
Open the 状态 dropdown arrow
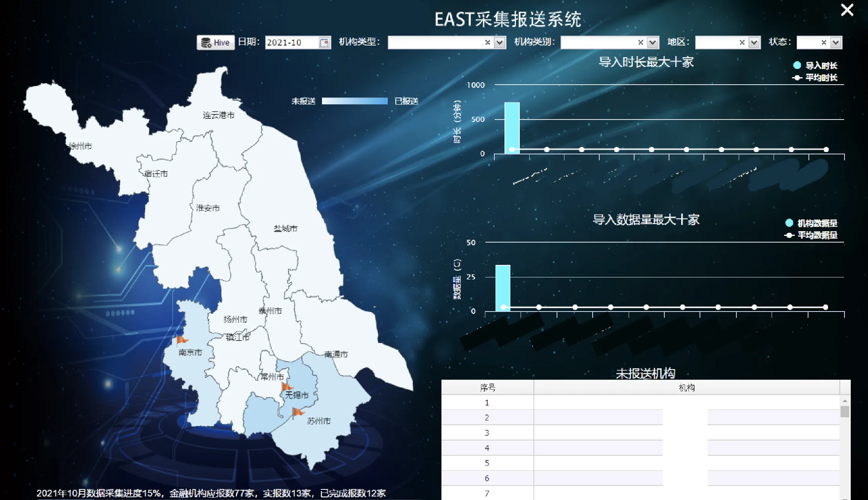836,42
